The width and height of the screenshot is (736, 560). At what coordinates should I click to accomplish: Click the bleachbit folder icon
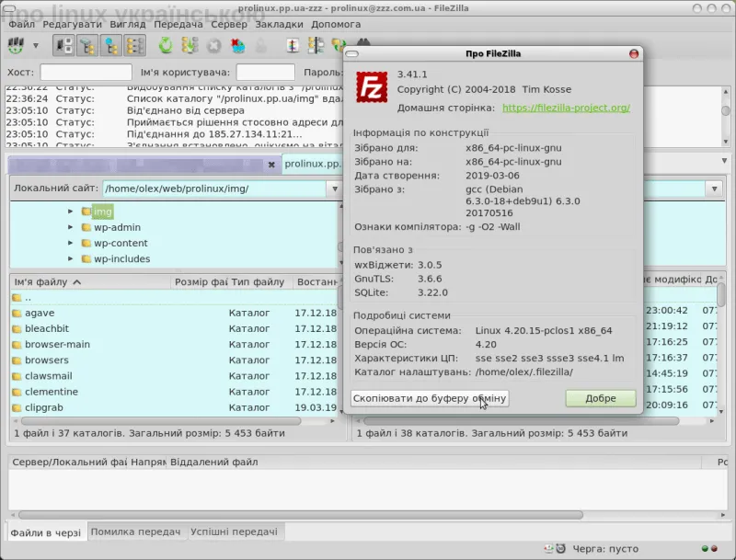point(17,329)
